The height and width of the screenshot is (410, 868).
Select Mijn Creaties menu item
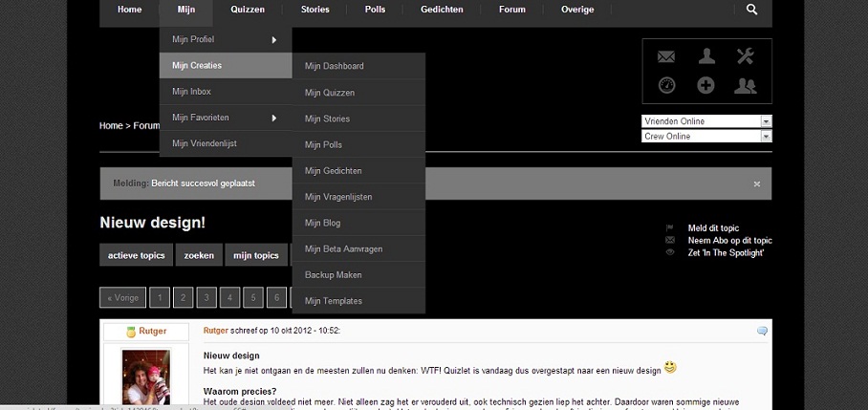tap(226, 65)
